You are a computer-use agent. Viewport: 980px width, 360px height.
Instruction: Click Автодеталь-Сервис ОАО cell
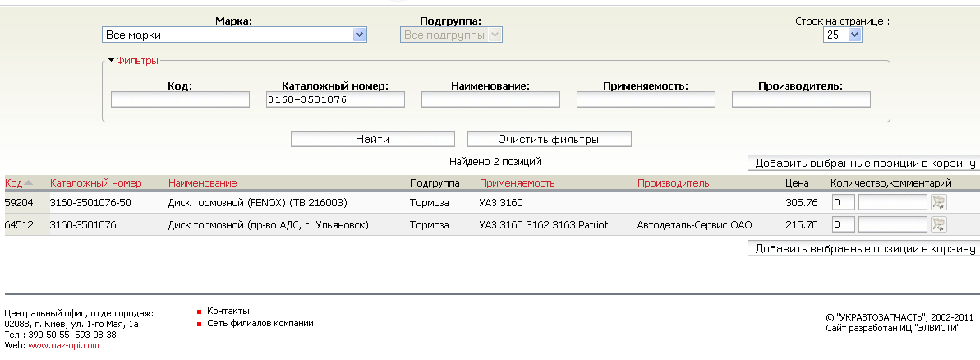pos(694,224)
